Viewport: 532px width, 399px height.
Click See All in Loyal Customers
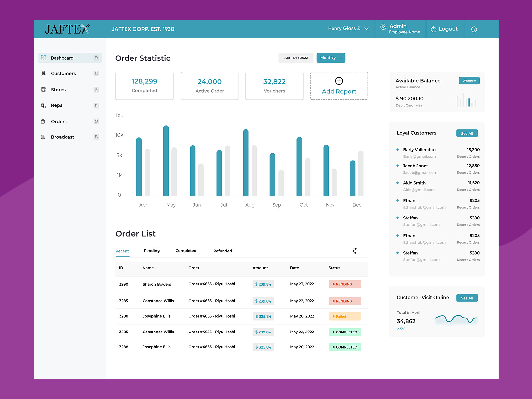pyautogui.click(x=467, y=133)
